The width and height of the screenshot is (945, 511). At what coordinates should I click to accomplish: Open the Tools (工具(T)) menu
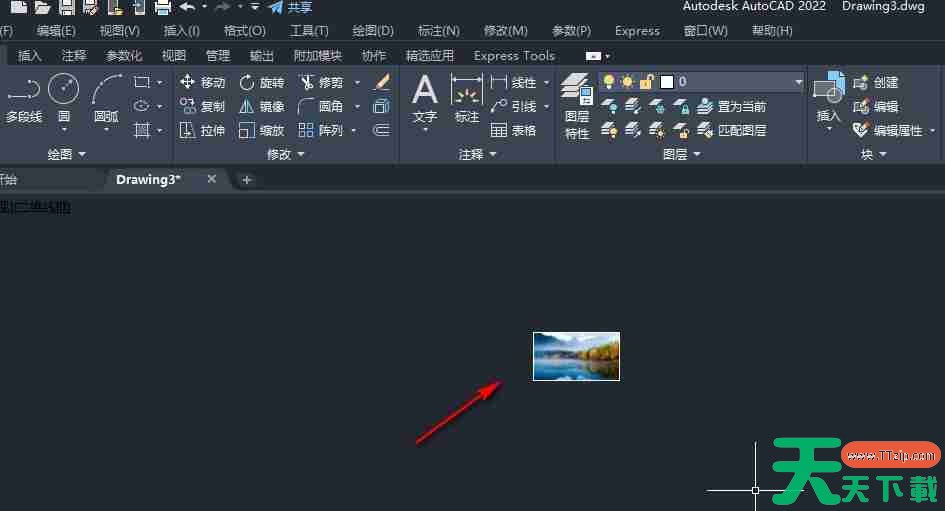coord(309,31)
